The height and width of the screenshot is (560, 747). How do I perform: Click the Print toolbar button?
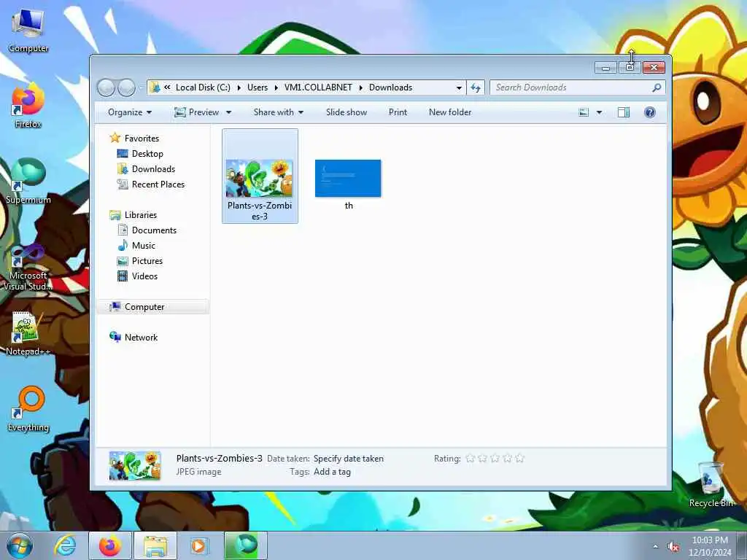pos(398,112)
